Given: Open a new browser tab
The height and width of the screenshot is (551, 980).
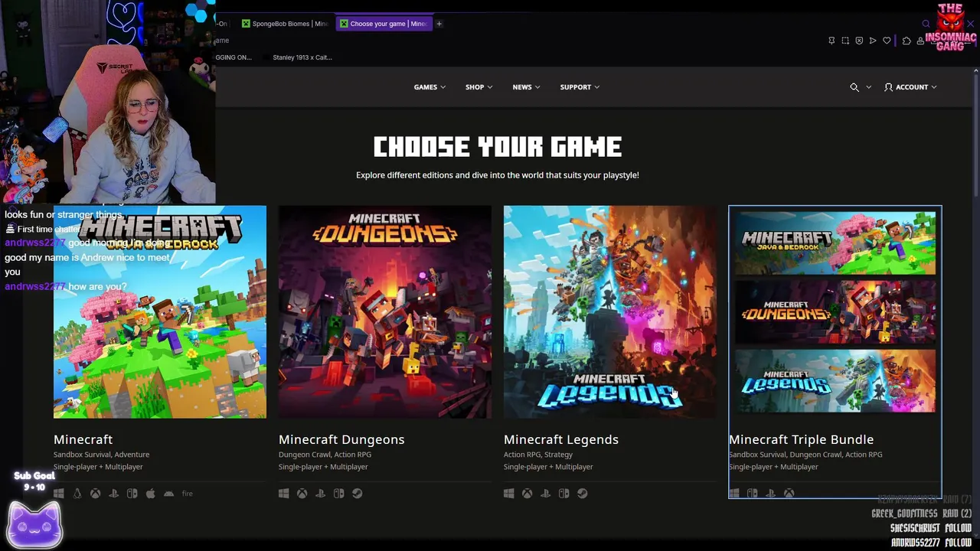Looking at the screenshot, I should [439, 24].
